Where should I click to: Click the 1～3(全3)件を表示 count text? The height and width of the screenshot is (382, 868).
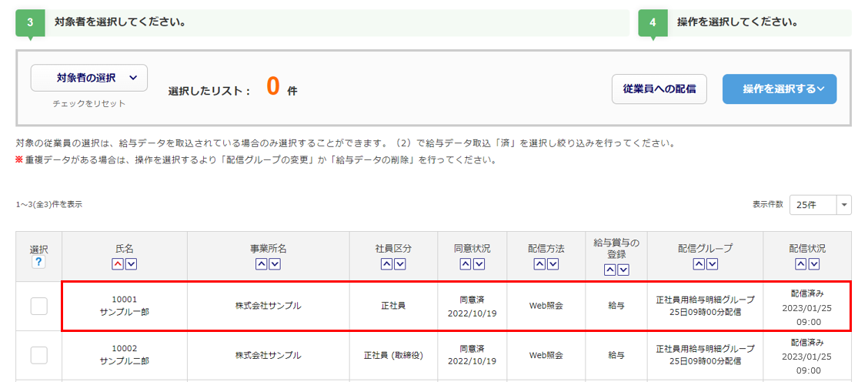point(49,204)
